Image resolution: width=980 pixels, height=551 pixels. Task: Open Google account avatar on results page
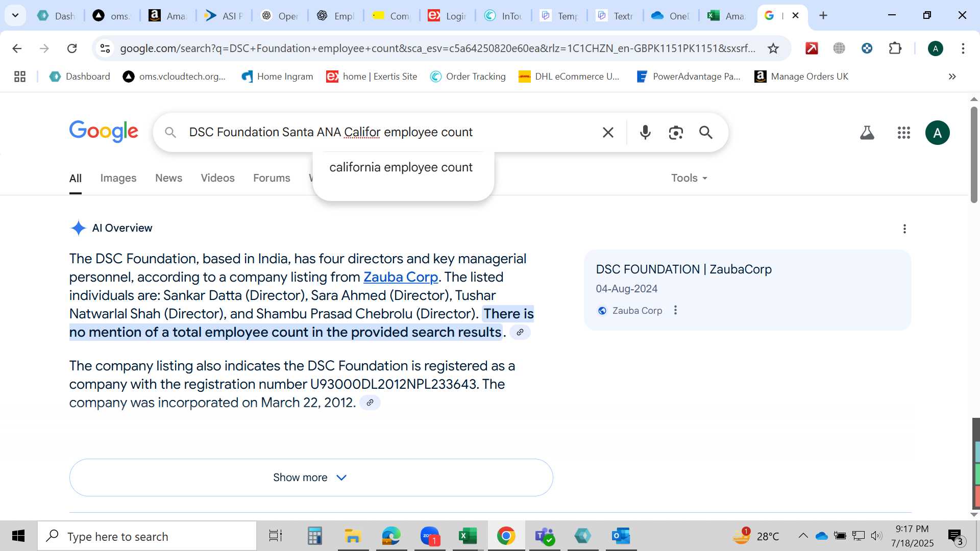point(938,133)
